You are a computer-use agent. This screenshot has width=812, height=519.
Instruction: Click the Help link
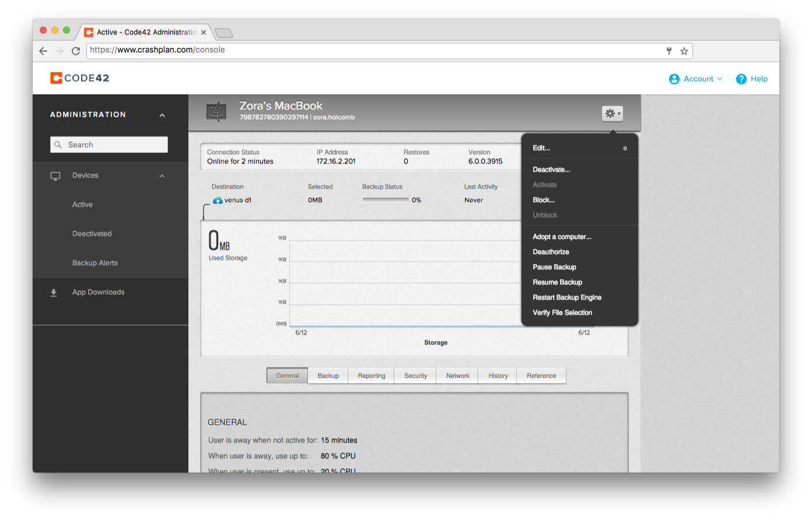[x=759, y=79]
